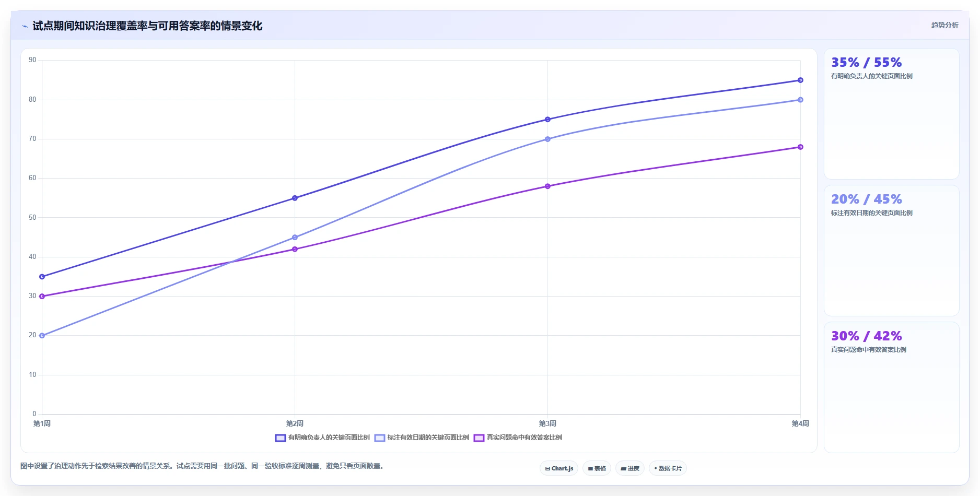Click the 第3周 data point at 70
The image size is (980, 496).
point(548,139)
